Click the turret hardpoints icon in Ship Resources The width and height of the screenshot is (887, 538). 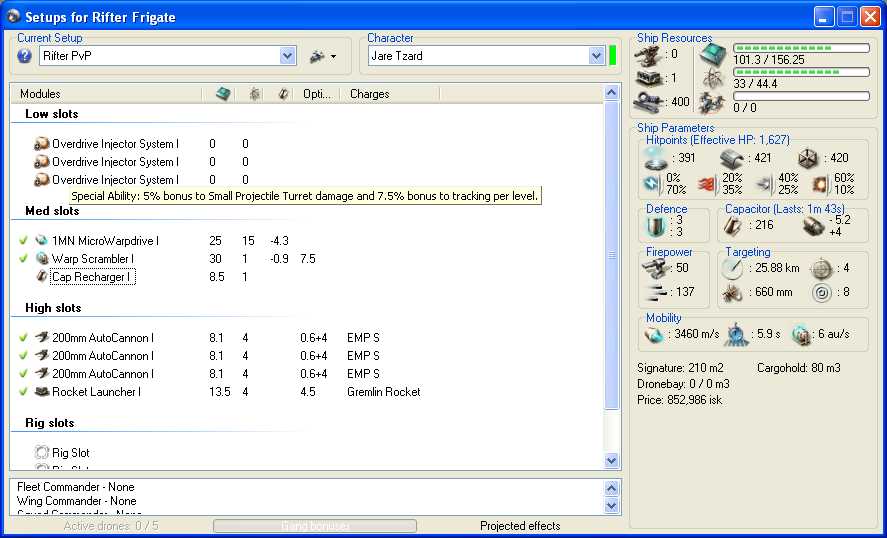click(648, 55)
